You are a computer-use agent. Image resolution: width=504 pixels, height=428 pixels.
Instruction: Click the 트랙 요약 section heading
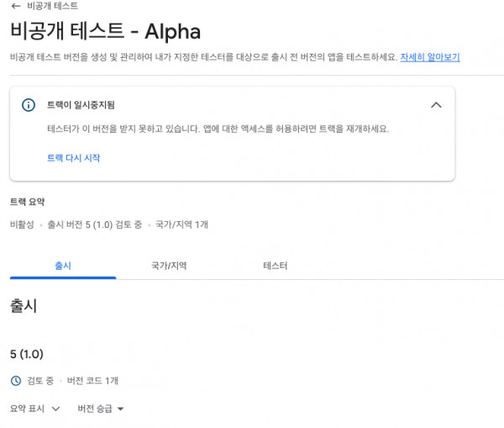pos(28,202)
